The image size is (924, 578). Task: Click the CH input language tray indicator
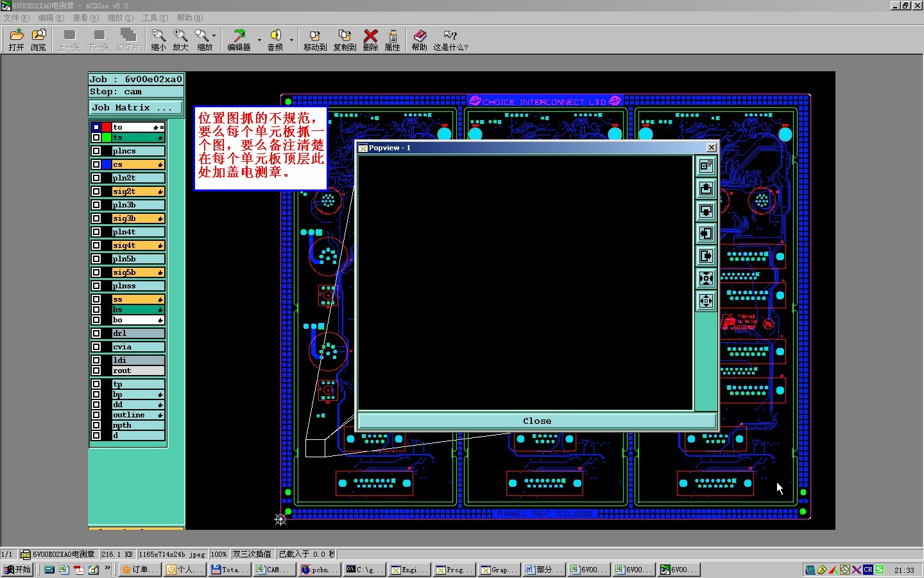(x=868, y=570)
